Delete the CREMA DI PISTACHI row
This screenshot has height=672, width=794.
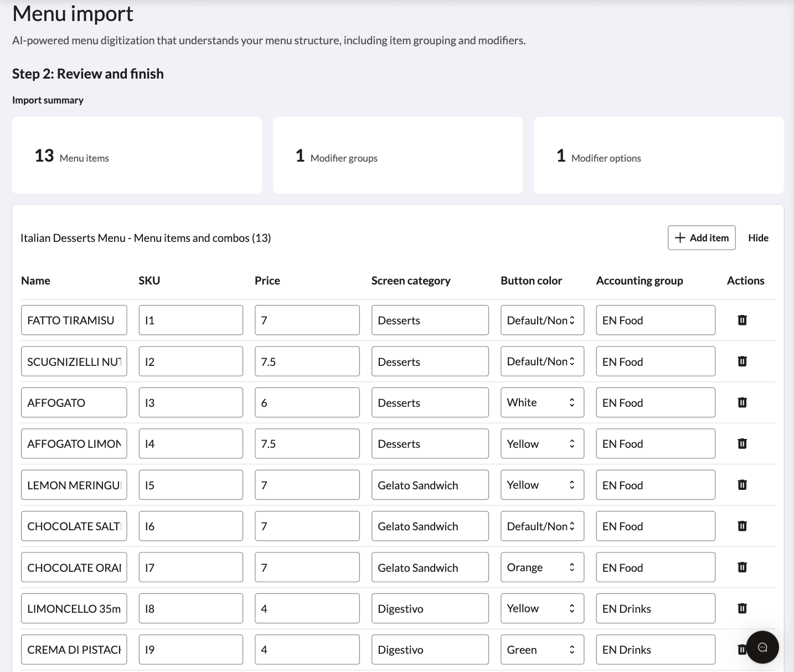[742, 649]
